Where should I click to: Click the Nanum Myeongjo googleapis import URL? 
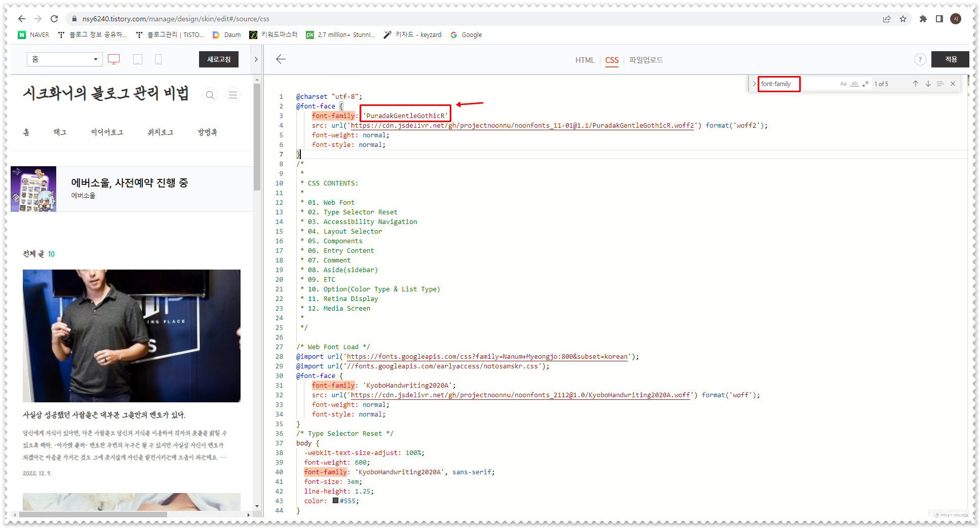coord(487,357)
